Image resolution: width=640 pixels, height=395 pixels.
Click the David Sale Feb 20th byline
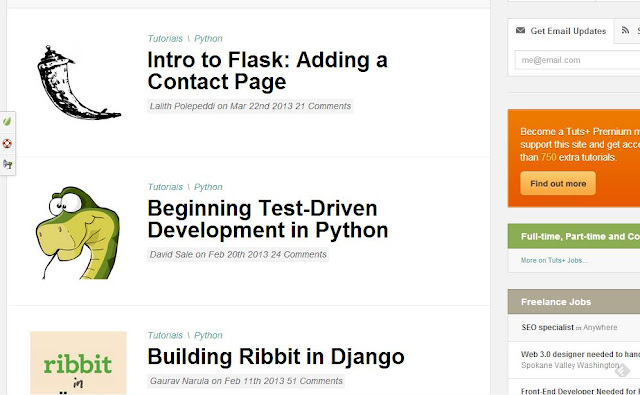click(238, 255)
